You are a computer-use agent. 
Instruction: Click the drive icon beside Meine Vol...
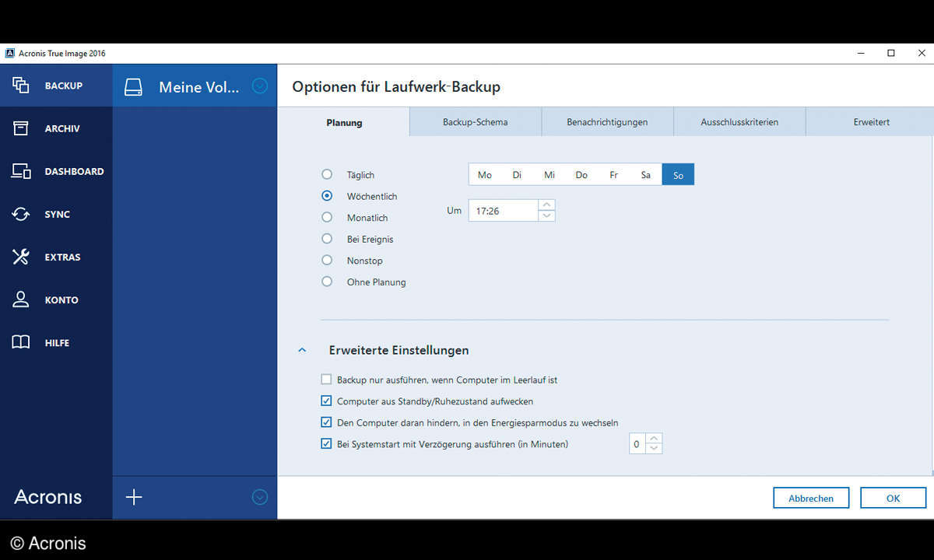(x=134, y=86)
